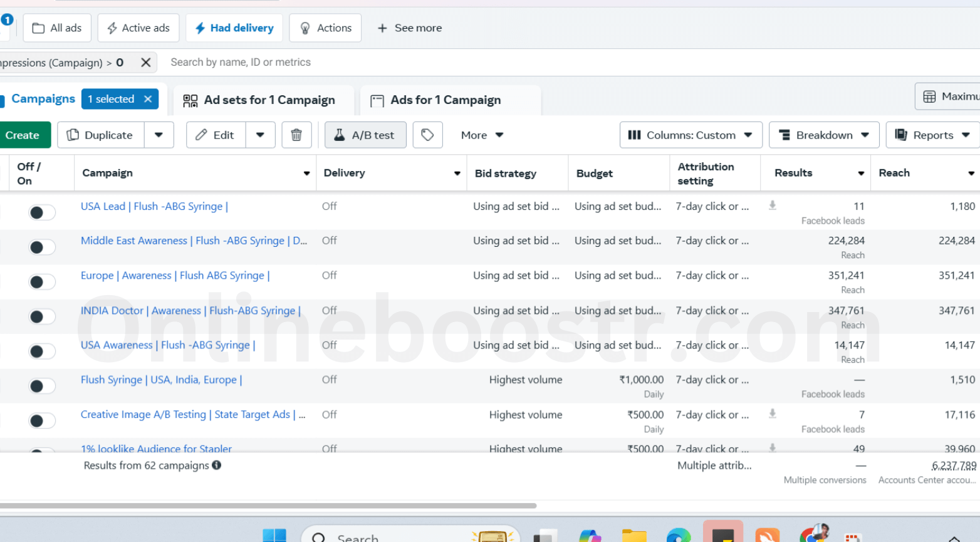980x542 pixels.
Task: Click the tag label icon
Action: click(x=427, y=135)
